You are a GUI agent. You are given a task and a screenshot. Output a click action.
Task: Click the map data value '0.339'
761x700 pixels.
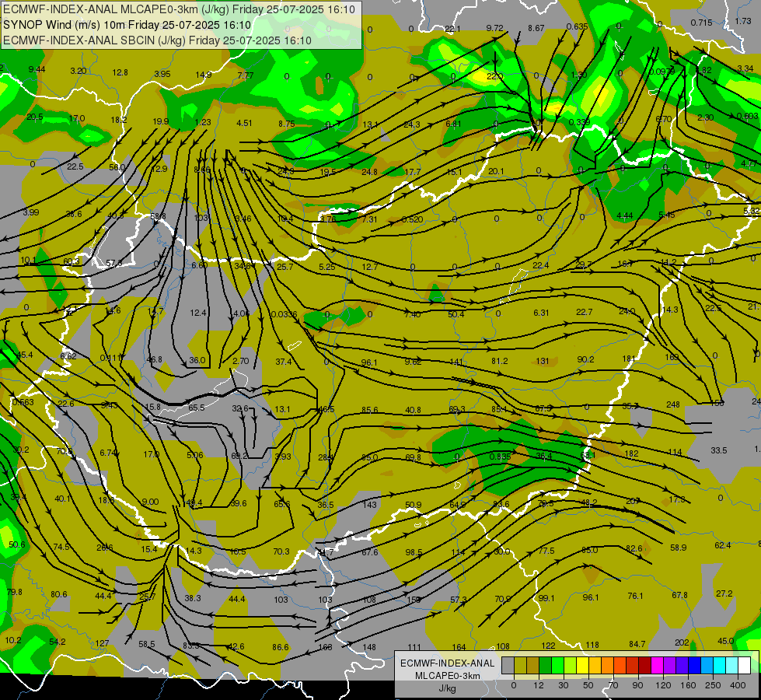579,122
